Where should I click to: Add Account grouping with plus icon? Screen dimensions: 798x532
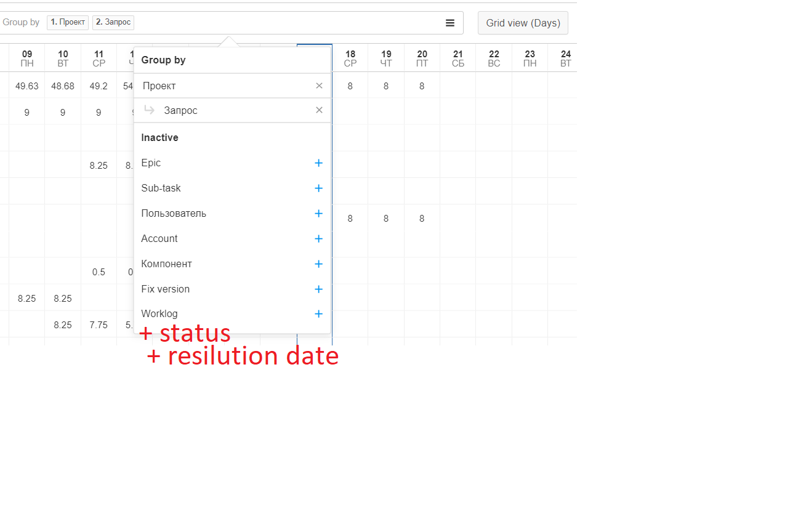point(318,239)
